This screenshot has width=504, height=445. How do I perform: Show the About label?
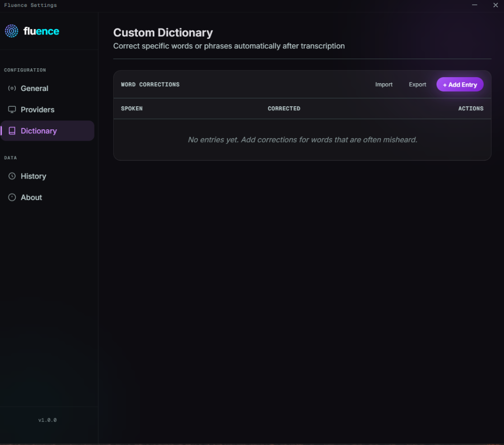coord(31,198)
